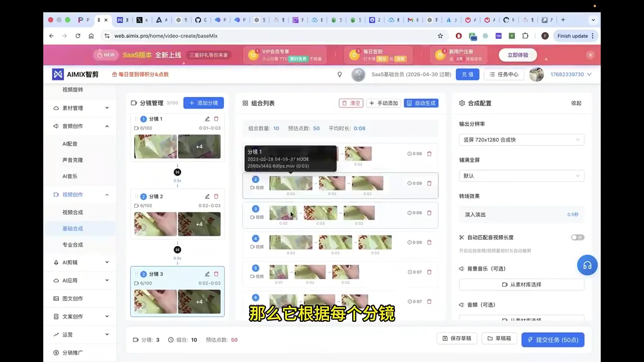Edit 分镜 3 via the pencil icon
The width and height of the screenshot is (644, 362).
coord(207,274)
